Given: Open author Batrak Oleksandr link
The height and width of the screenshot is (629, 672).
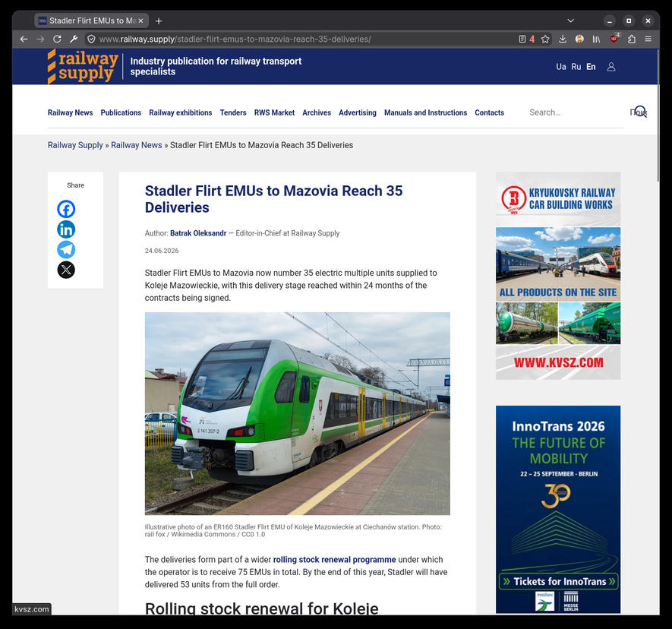Looking at the screenshot, I should tap(198, 233).
